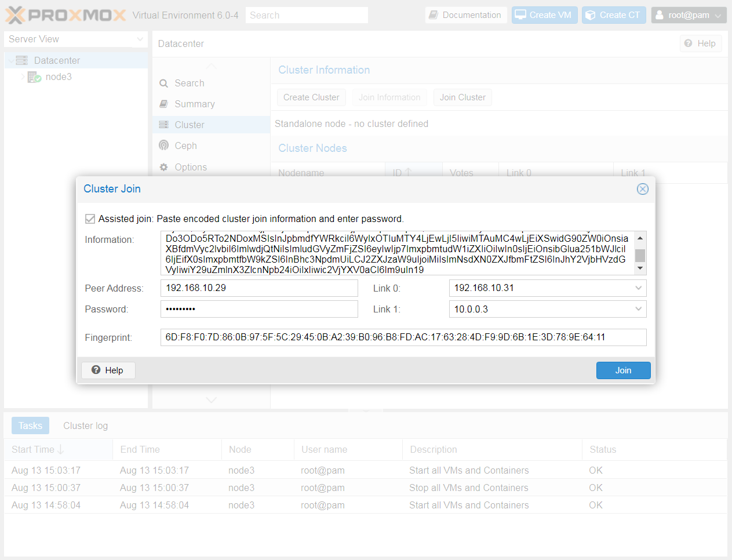Click the Link 0 column header

coord(556,173)
